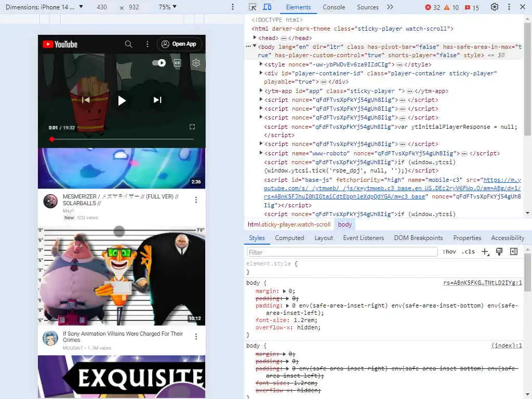Switch to the Layout tab

pos(324,238)
